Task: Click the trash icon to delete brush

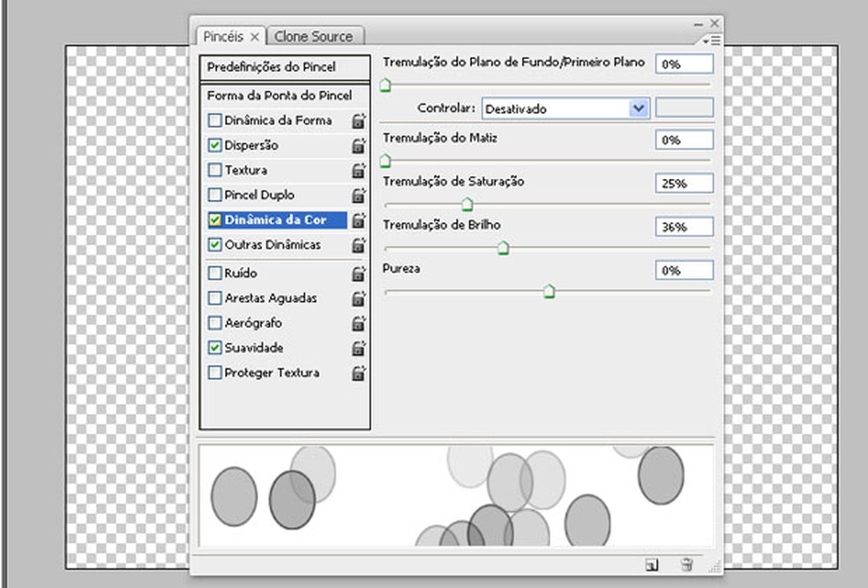Action: (x=686, y=565)
